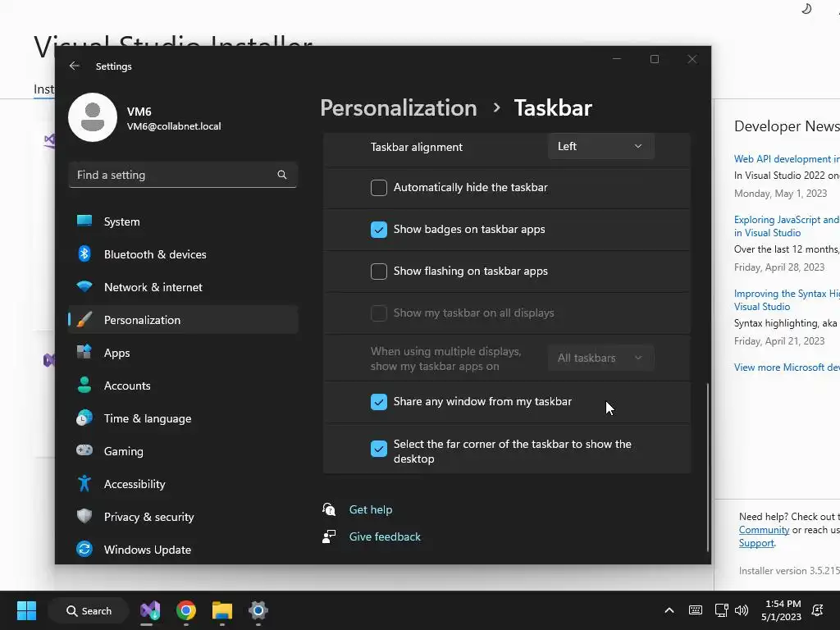Click the Give feedback link
The image size is (840, 630).
click(x=385, y=536)
